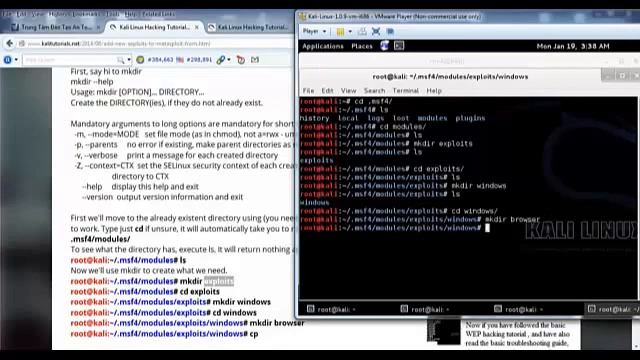Open the blue round toolbar icon menu
Image resolution: width=640 pixels, height=360 pixels.
(7, 60)
